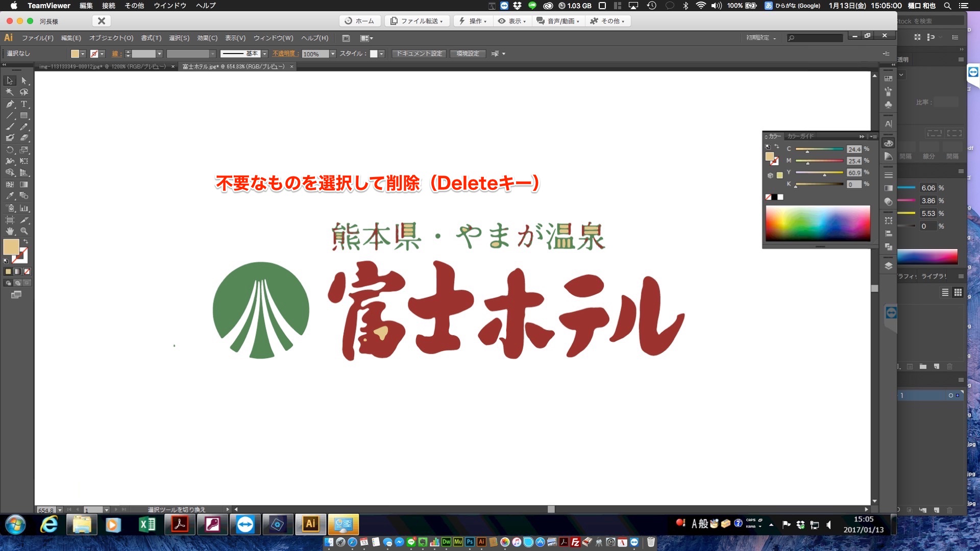Image resolution: width=980 pixels, height=551 pixels.
Task: Expand the TeamViewer 操作 dropdown
Action: pos(473,21)
